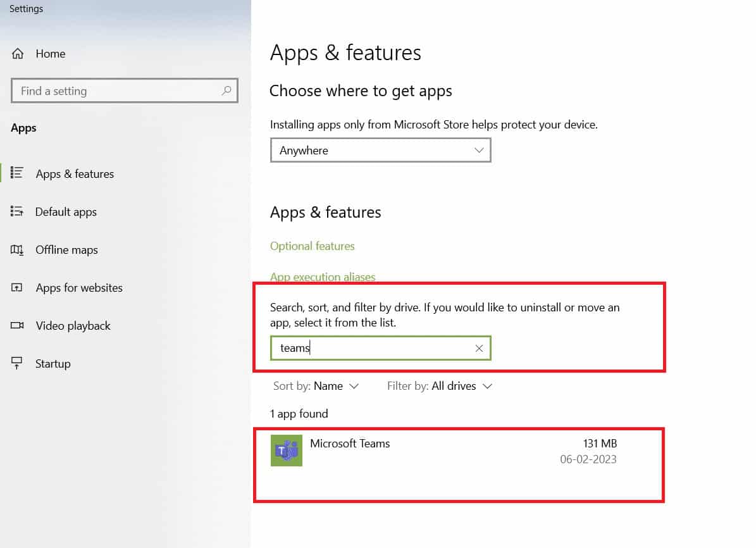This screenshot has width=756, height=548.
Task: Click the App execution aliases link
Action: tap(323, 277)
